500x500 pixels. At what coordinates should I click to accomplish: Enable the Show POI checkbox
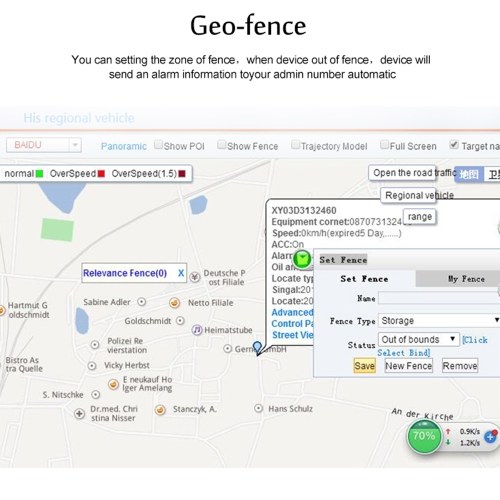click(x=159, y=145)
